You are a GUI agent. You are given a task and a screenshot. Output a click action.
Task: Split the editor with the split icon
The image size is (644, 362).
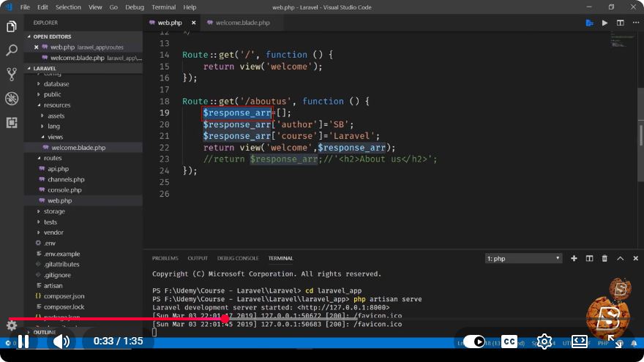620,23
